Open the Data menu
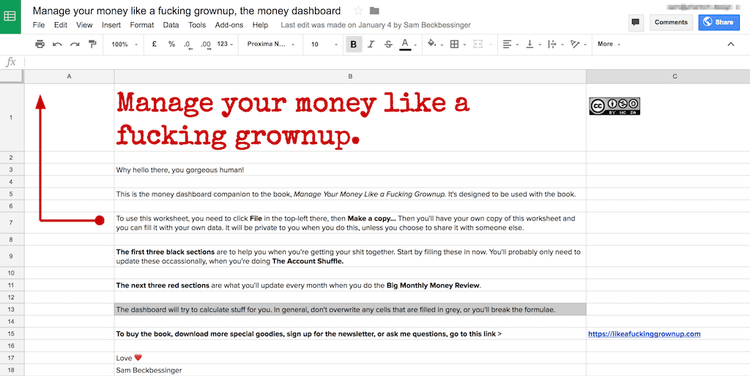The image size is (750, 376). (171, 25)
